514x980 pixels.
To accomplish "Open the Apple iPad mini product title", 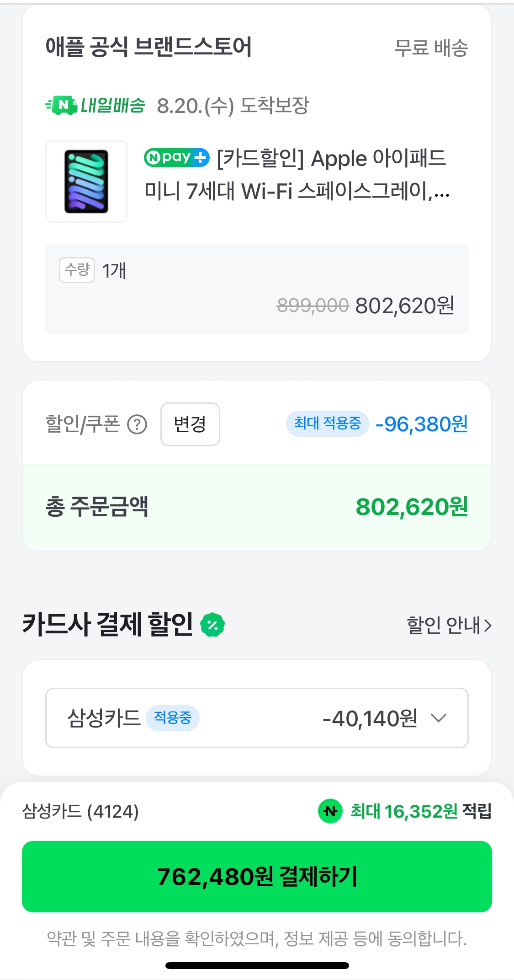I will (x=297, y=175).
